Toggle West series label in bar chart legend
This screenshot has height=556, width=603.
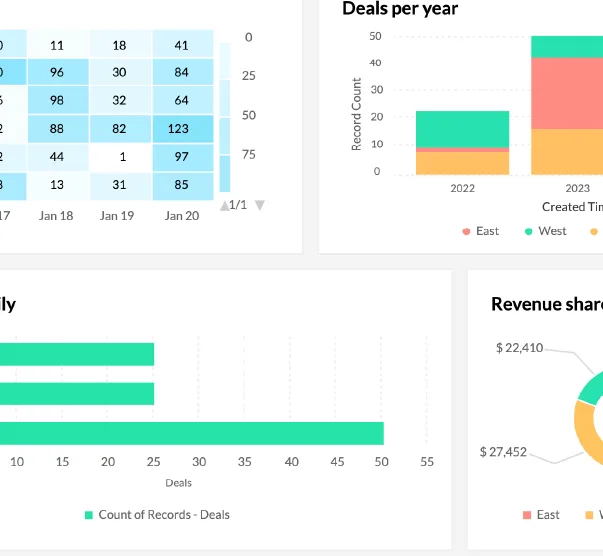pyautogui.click(x=552, y=231)
